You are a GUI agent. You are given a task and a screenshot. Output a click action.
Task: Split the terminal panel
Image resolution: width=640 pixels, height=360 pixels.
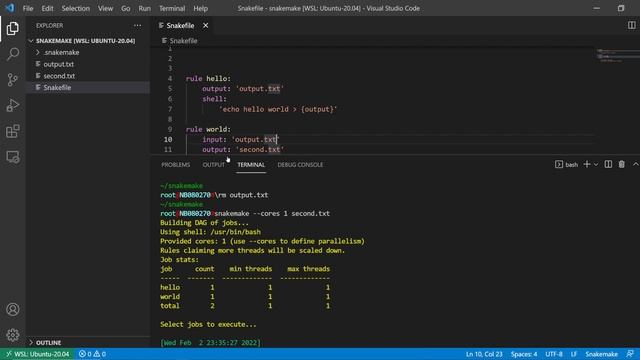click(608, 164)
